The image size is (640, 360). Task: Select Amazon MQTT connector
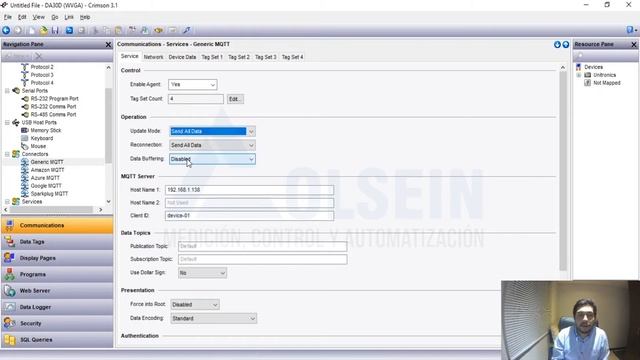tap(47, 170)
